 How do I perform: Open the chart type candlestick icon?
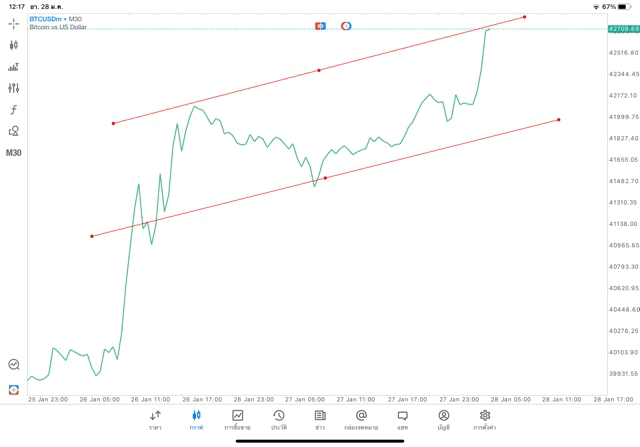14,45
